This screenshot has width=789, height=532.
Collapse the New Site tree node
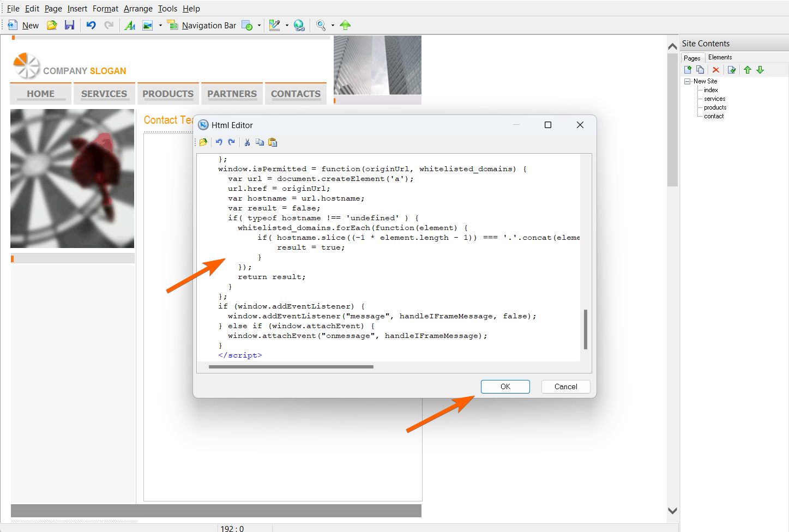click(688, 81)
